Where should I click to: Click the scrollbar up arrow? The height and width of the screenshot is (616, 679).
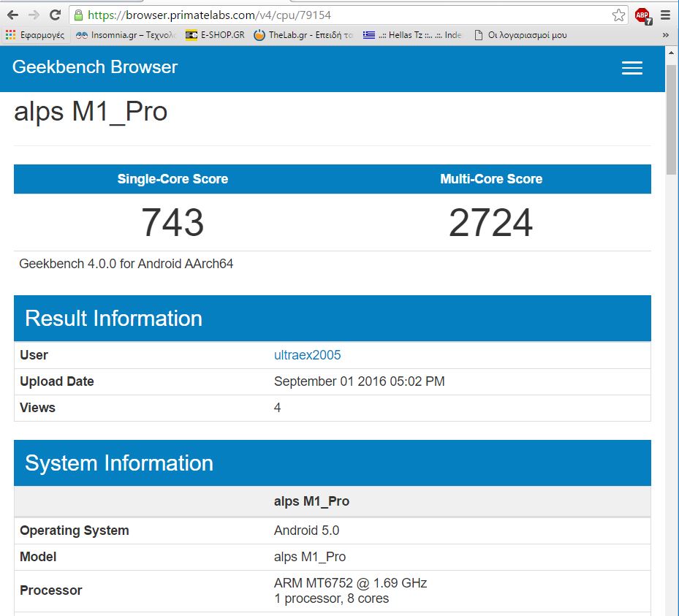[x=671, y=53]
